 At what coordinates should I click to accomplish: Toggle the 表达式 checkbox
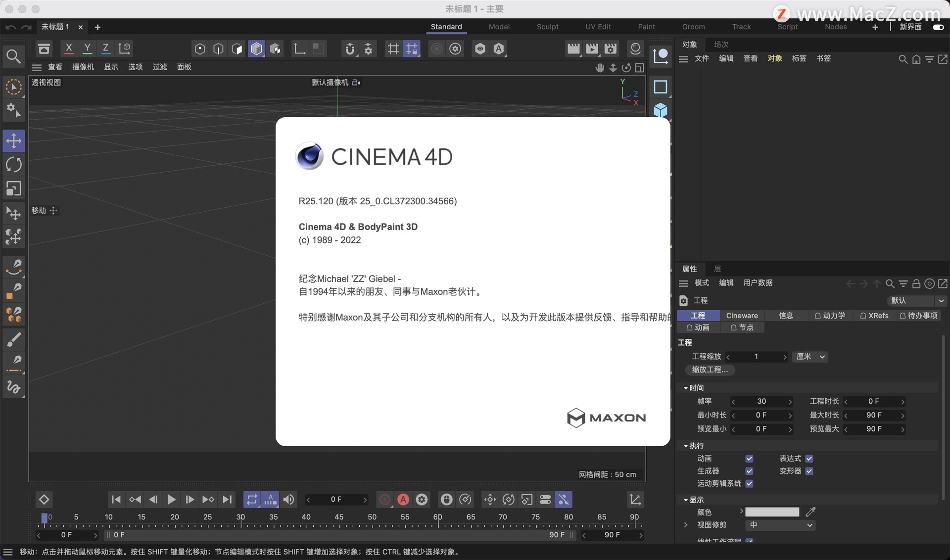809,459
